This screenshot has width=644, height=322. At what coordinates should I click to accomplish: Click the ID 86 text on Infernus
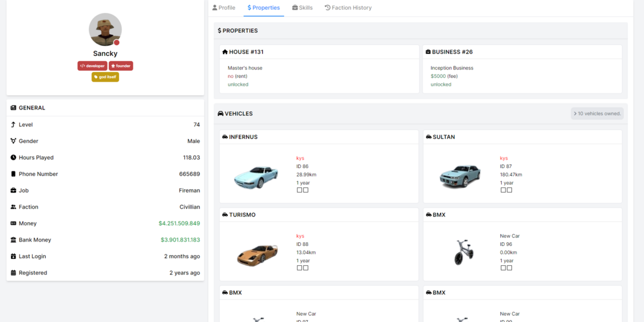(302, 166)
